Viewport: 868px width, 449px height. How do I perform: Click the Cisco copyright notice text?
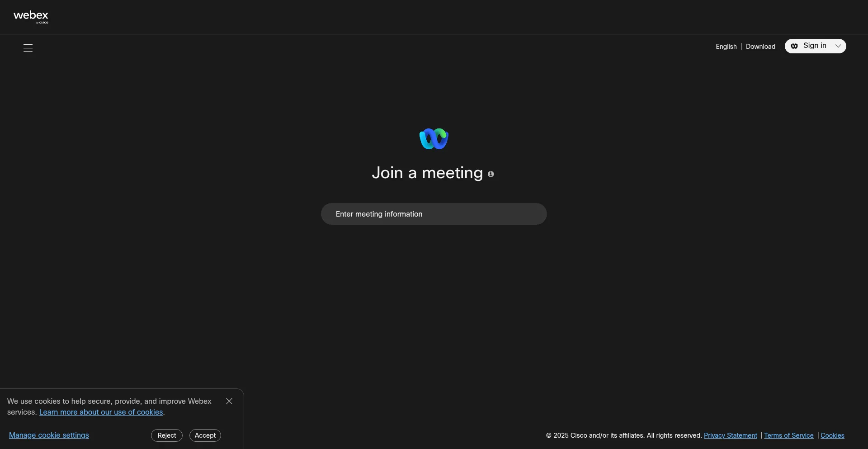pyautogui.click(x=623, y=435)
